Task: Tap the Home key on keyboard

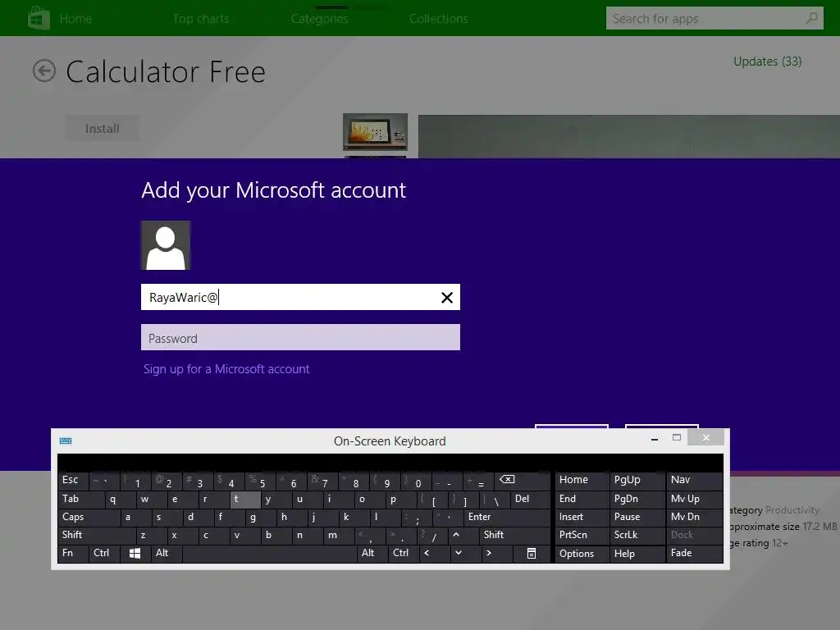Action: 582,480
